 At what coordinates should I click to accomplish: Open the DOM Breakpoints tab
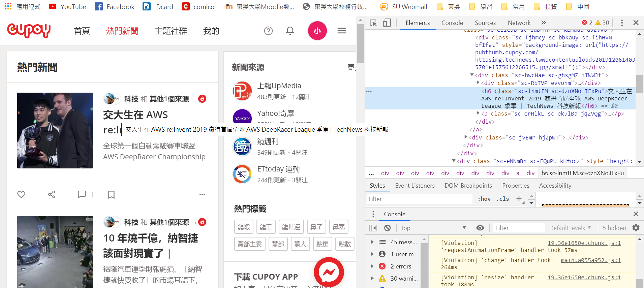tap(468, 186)
